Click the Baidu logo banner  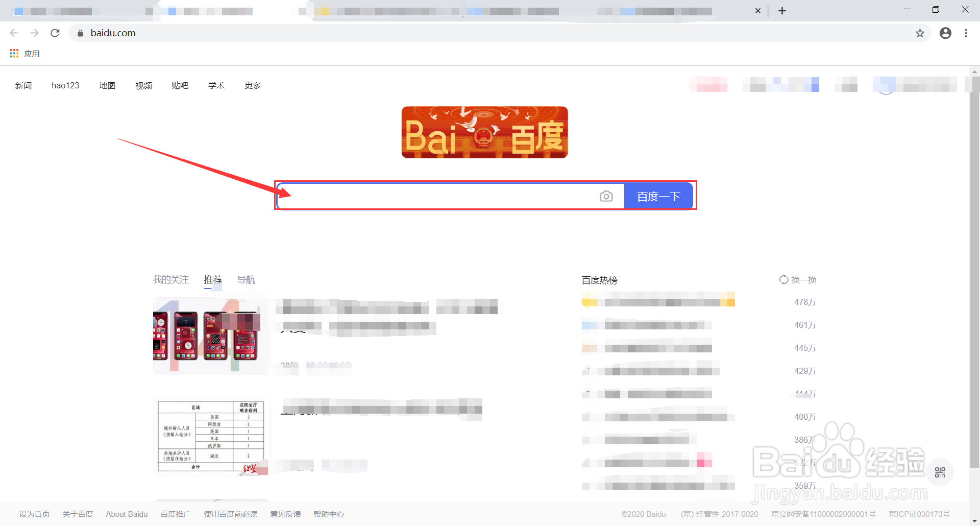484,132
